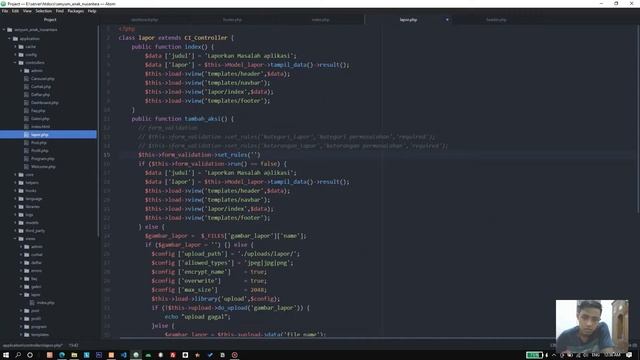Open Galeri.php file icon in tree
Viewport: 640px width, 360px height.
pyautogui.click(x=27, y=119)
